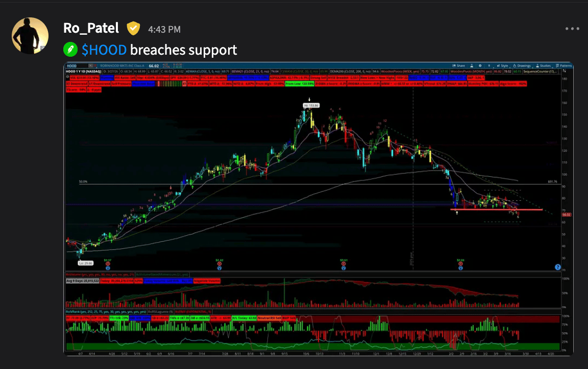Select the "breaches support" message text
This screenshot has width=588, height=369.
183,50
